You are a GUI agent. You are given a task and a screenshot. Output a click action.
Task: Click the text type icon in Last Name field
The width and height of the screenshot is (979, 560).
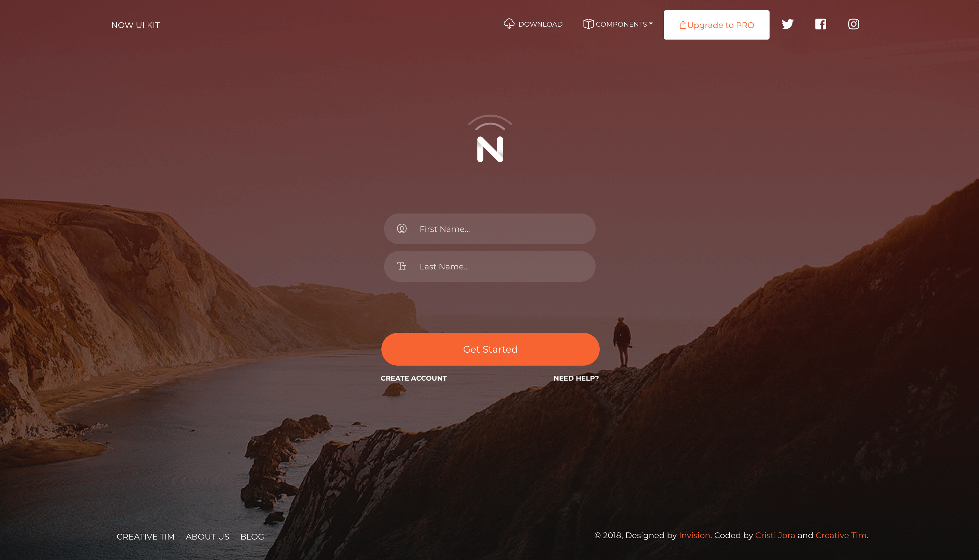click(401, 266)
